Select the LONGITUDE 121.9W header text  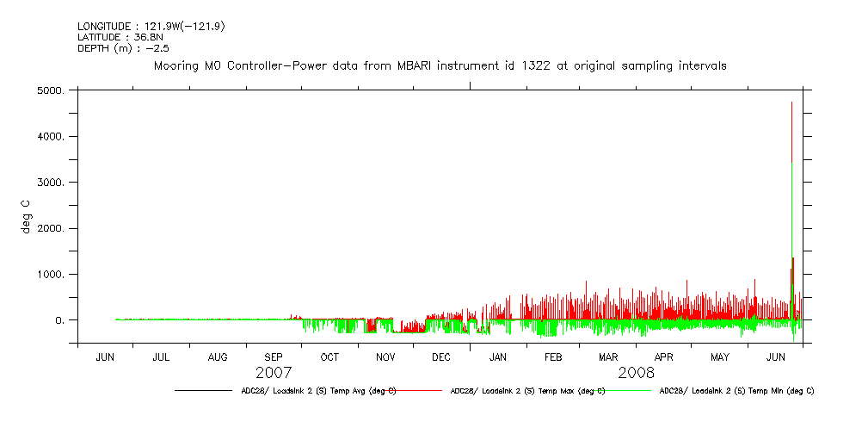(x=140, y=27)
